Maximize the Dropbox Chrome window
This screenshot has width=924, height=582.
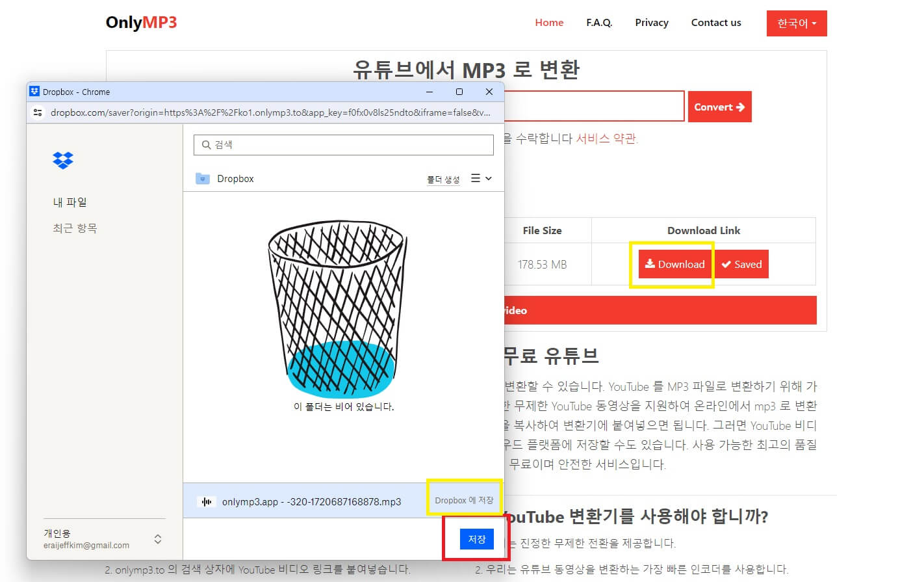tap(459, 92)
